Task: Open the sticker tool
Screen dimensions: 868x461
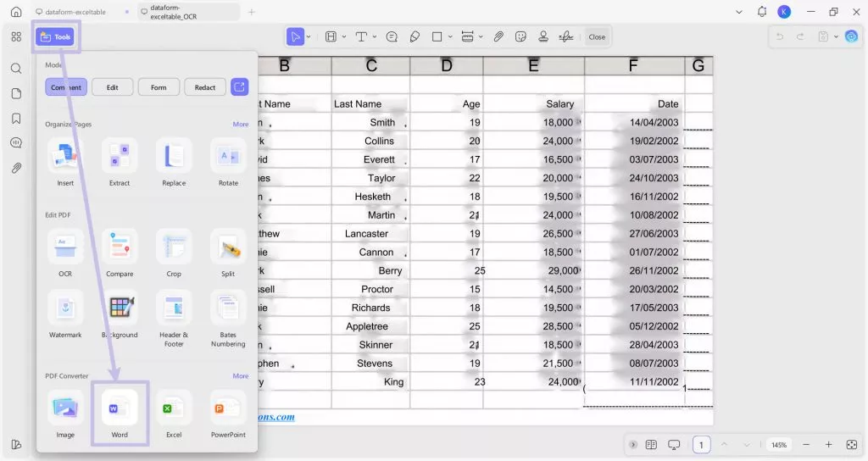Action: tap(520, 37)
